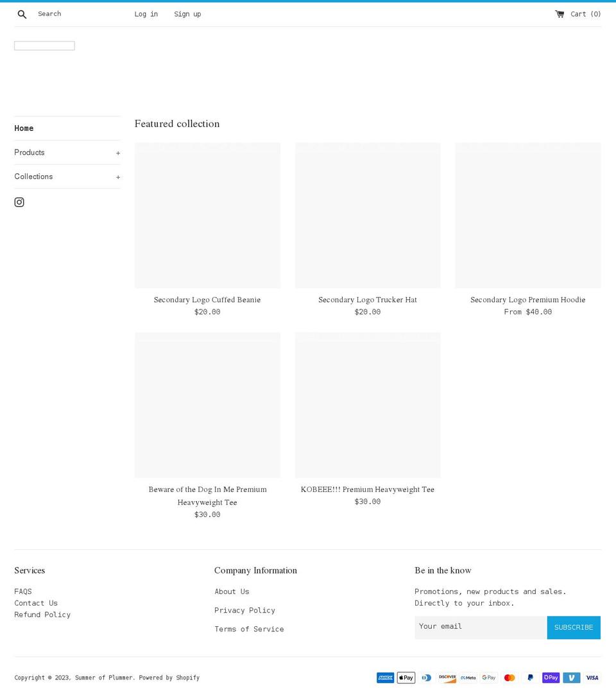The height and width of the screenshot is (698, 616).
Task: Click the Mastercard payment icon
Action: 509,677
